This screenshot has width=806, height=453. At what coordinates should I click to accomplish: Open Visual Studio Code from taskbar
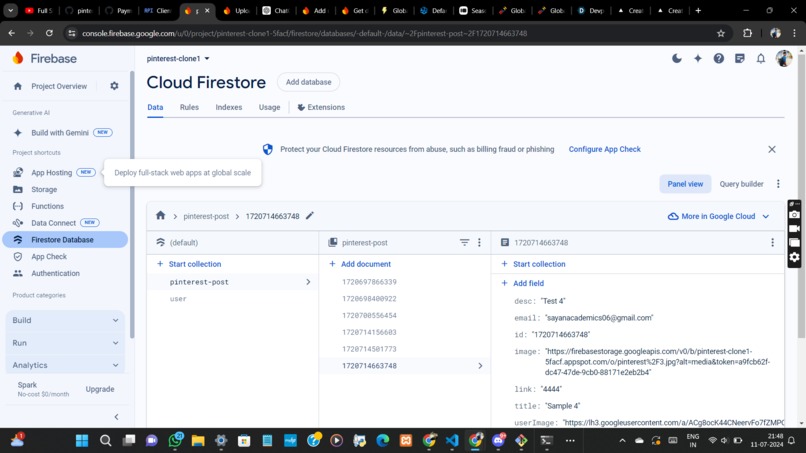click(x=452, y=441)
